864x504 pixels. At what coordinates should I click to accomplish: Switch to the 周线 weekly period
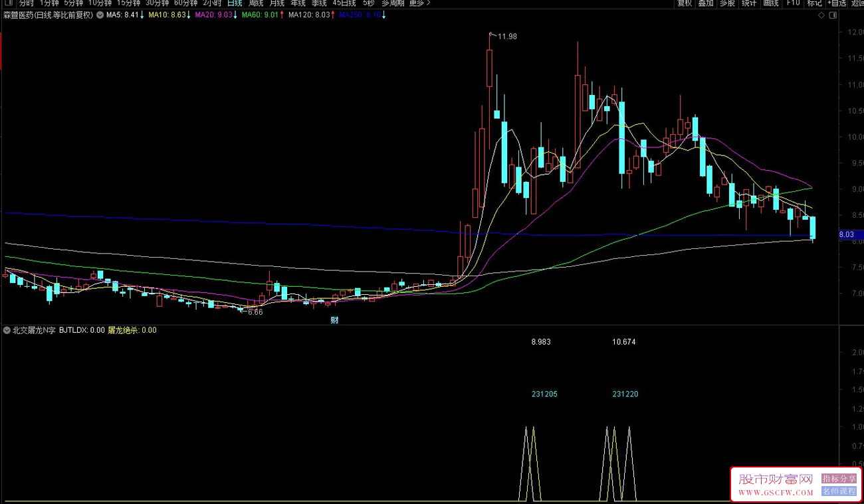[256, 3]
